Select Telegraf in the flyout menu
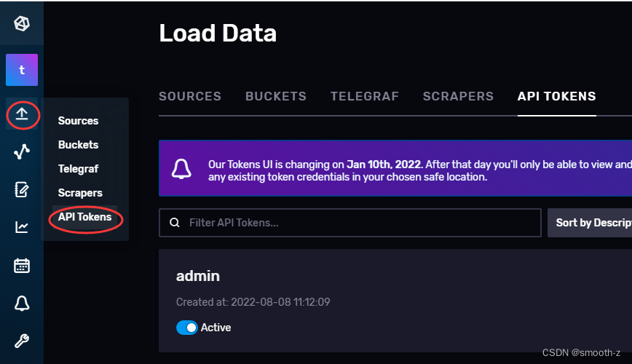632x364 pixels. (78, 169)
